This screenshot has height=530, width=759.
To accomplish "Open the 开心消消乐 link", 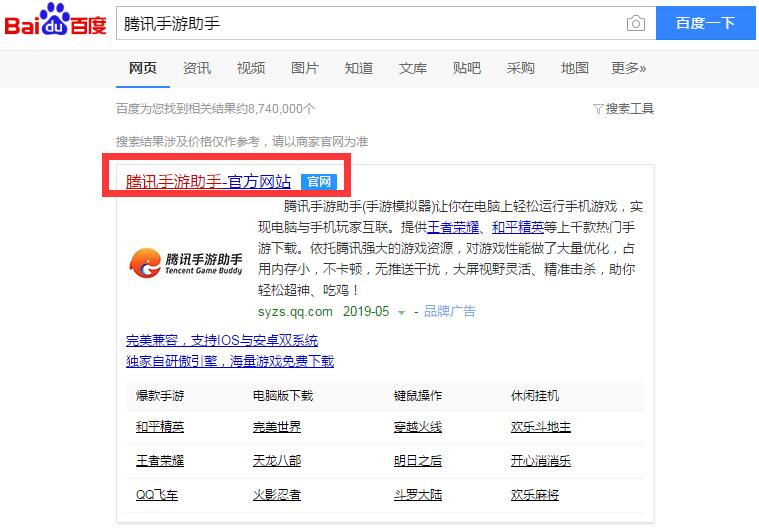I will 541,461.
